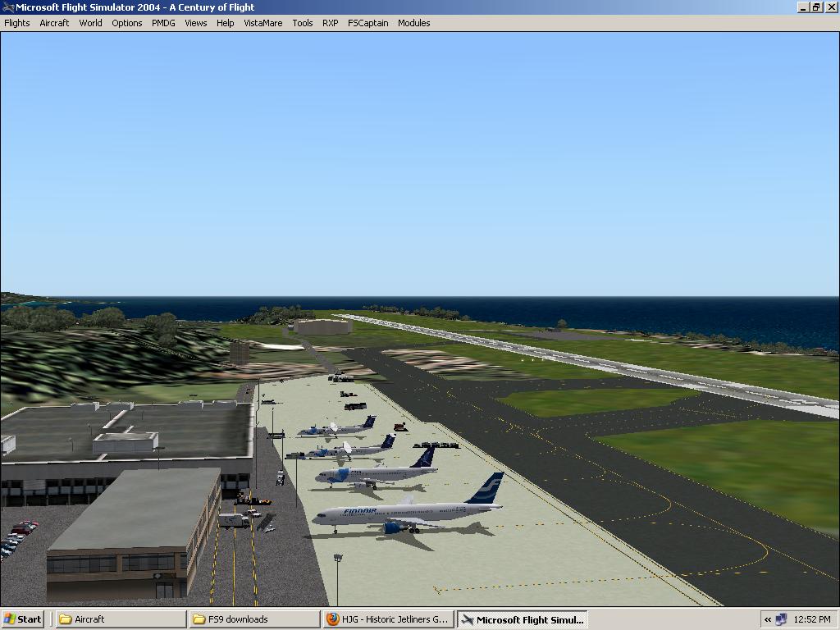The width and height of the screenshot is (840, 630).
Task: Expand hidden system tray icons chevron
Action: [768, 619]
